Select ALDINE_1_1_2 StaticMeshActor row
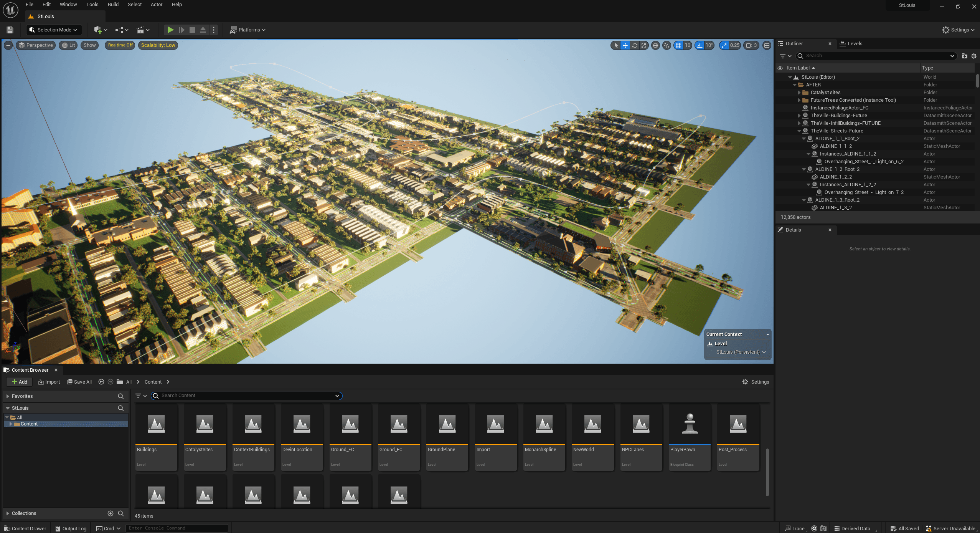Viewport: 980px width, 533px height. point(875,146)
